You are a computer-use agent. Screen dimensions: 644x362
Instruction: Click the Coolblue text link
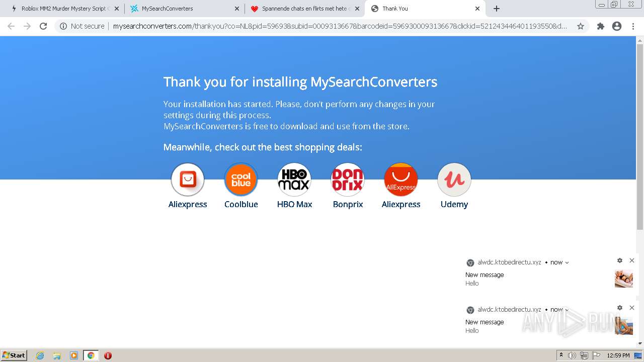241,204
